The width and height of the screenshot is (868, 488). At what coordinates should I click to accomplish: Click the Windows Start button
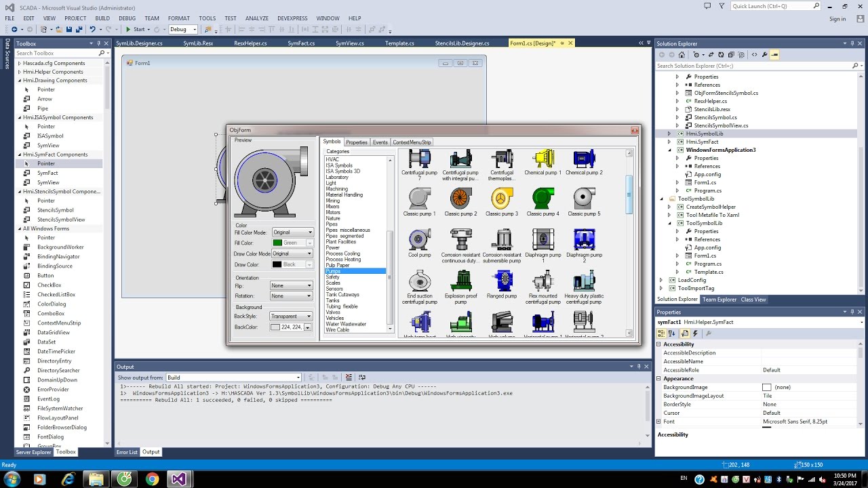coord(12,479)
